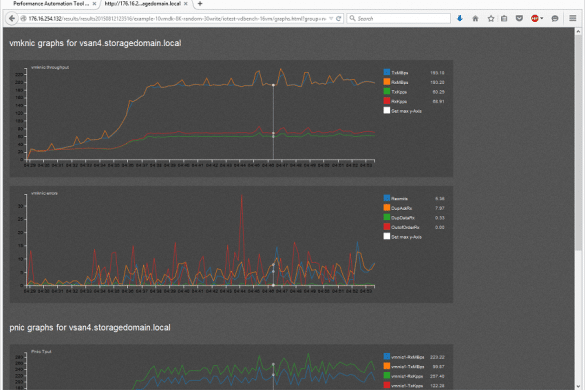Screen dimensions: 585x390
Task: Toggle the RxKpps red series checkbox
Action: 387,101
